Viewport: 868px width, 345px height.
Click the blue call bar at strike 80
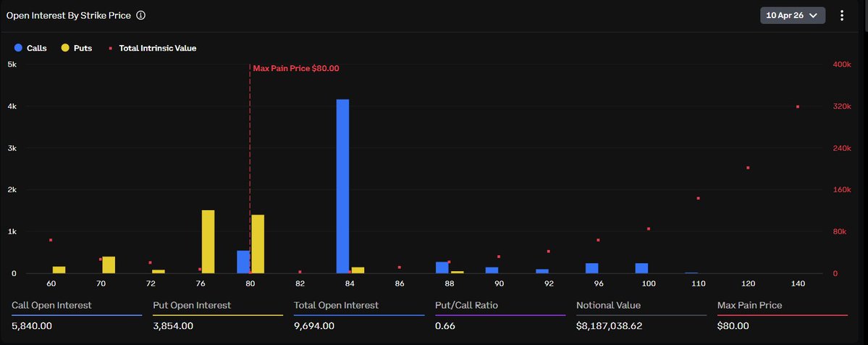pyautogui.click(x=243, y=262)
